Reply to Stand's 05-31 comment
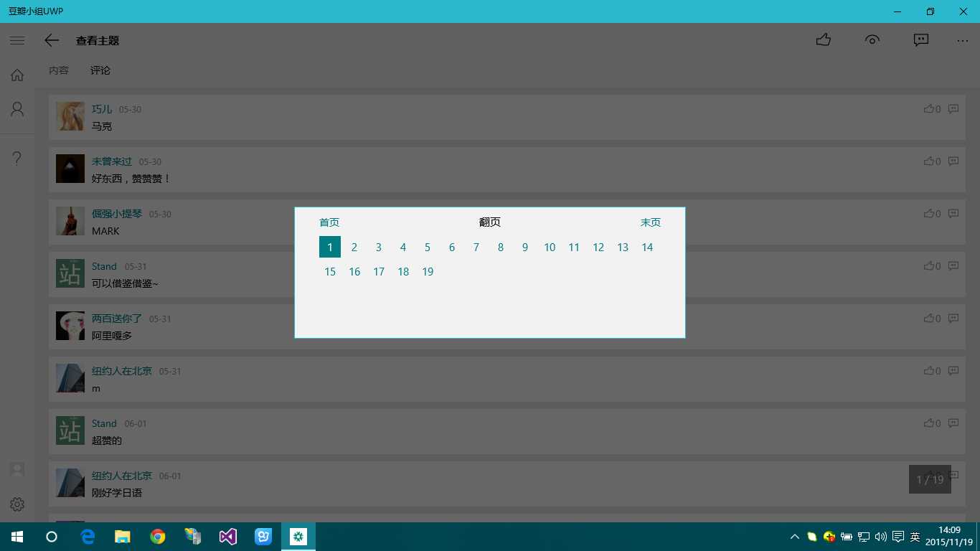 point(953,266)
